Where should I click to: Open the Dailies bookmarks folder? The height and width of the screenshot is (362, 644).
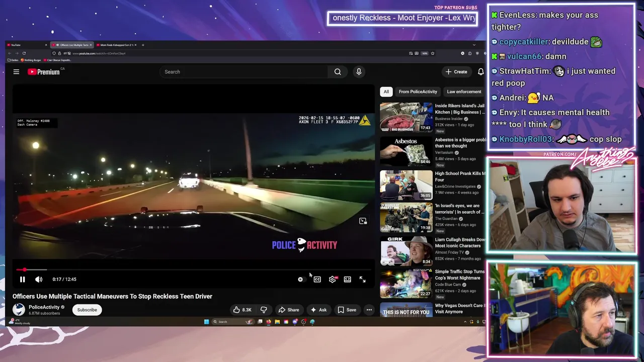click(x=13, y=60)
